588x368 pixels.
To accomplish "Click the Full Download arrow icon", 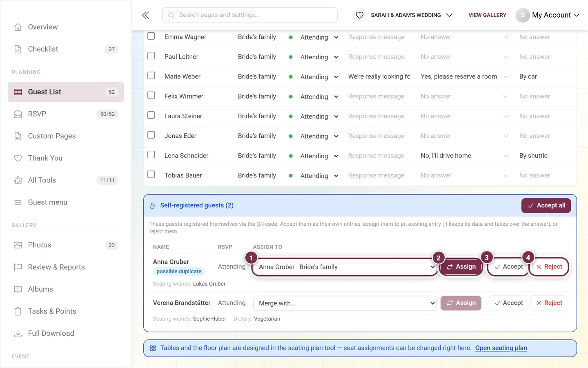I will pos(18,334).
